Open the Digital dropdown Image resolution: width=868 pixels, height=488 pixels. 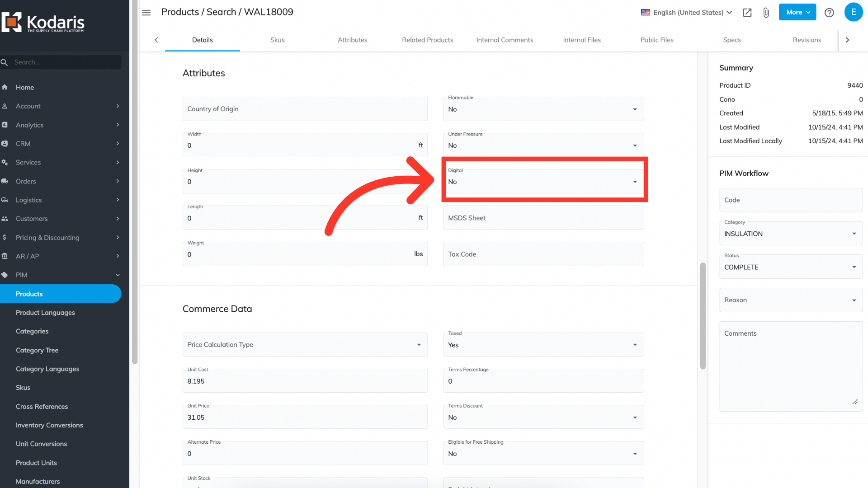tap(543, 182)
